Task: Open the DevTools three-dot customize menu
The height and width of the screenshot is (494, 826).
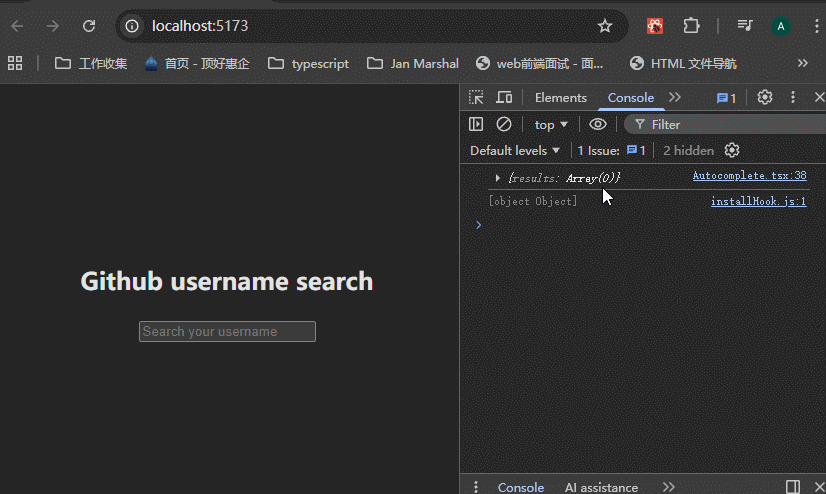Action: [x=793, y=97]
